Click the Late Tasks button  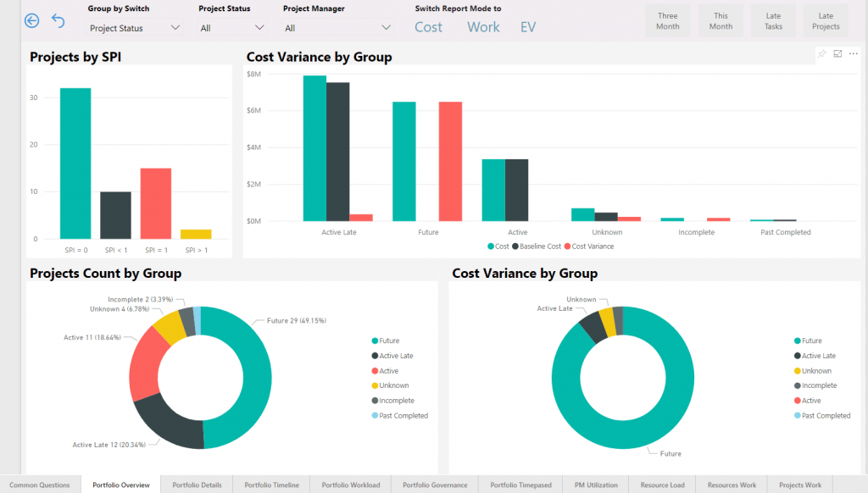[772, 20]
